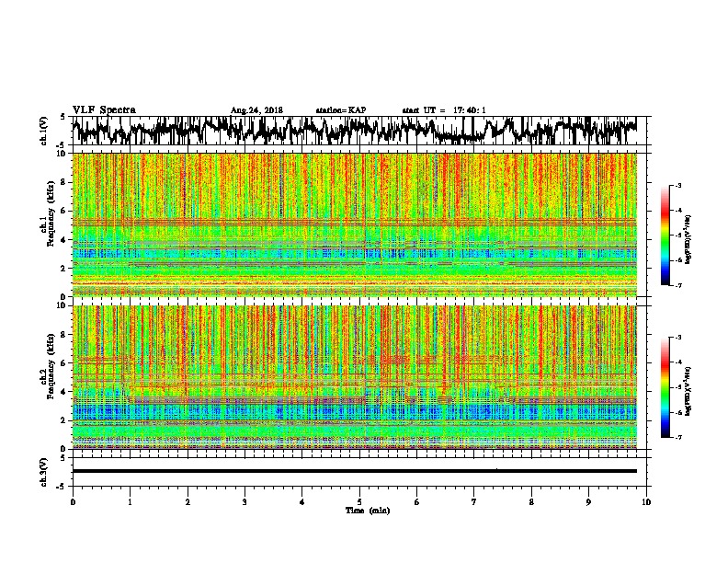
Task: Click the ch.1 voltage waveform trace panel
Action: pos(358,131)
